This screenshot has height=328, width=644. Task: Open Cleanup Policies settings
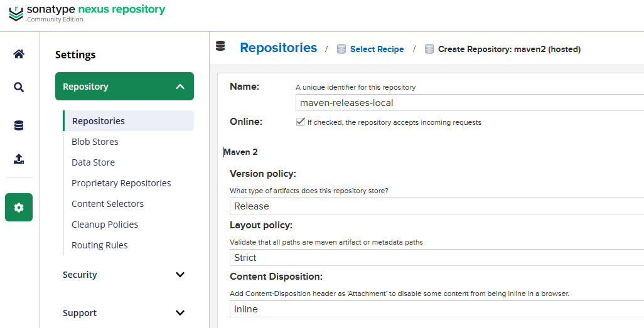[105, 225]
